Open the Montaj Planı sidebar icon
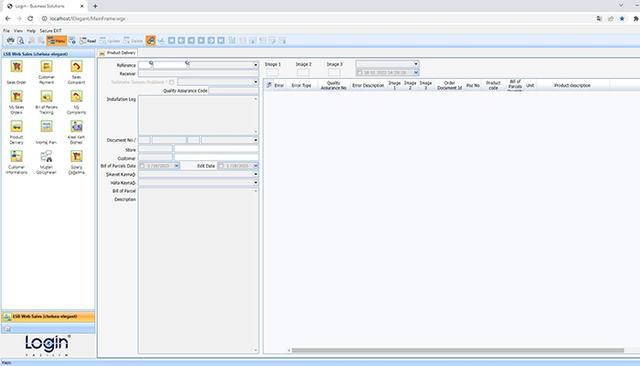 (x=46, y=126)
